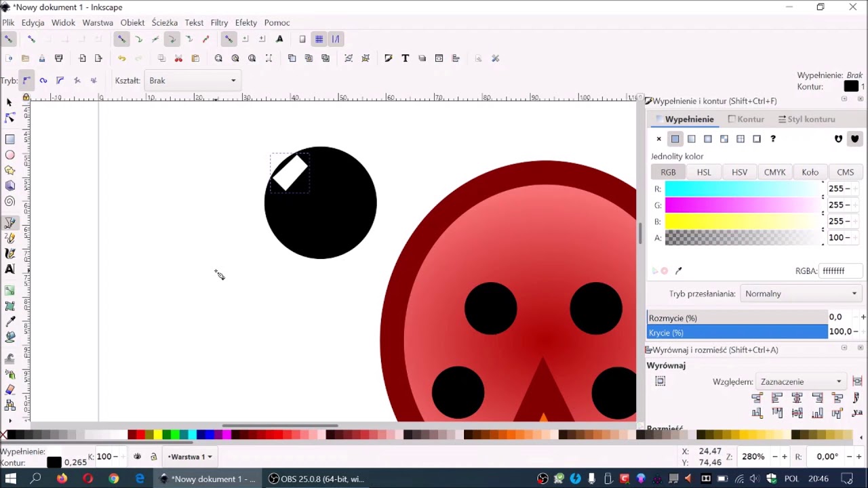The height and width of the screenshot is (488, 868).
Task: Toggle current layer lock icon
Action: tap(153, 457)
